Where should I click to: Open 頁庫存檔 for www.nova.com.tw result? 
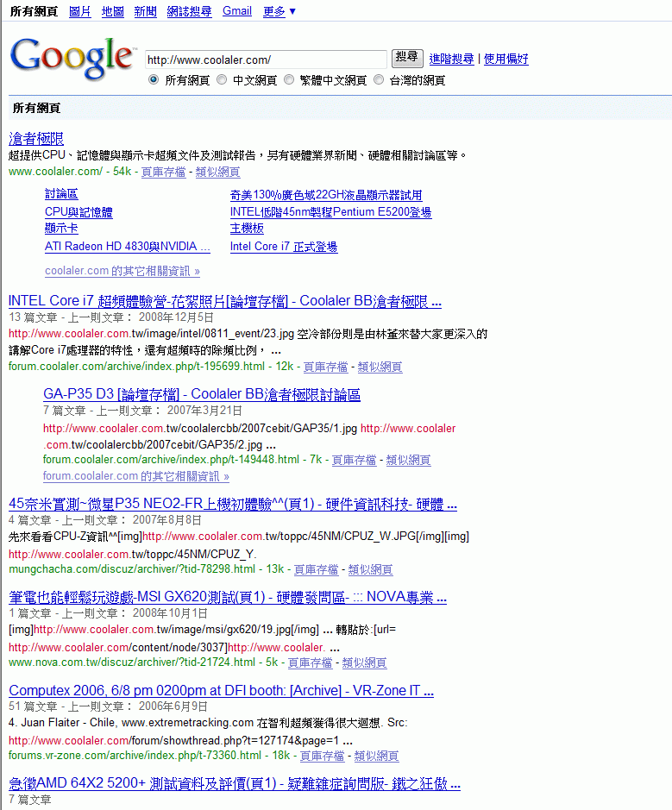(310, 662)
